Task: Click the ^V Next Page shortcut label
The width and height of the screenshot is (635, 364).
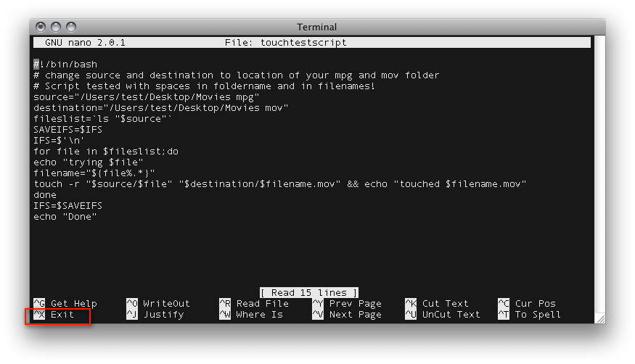Action: [347, 314]
